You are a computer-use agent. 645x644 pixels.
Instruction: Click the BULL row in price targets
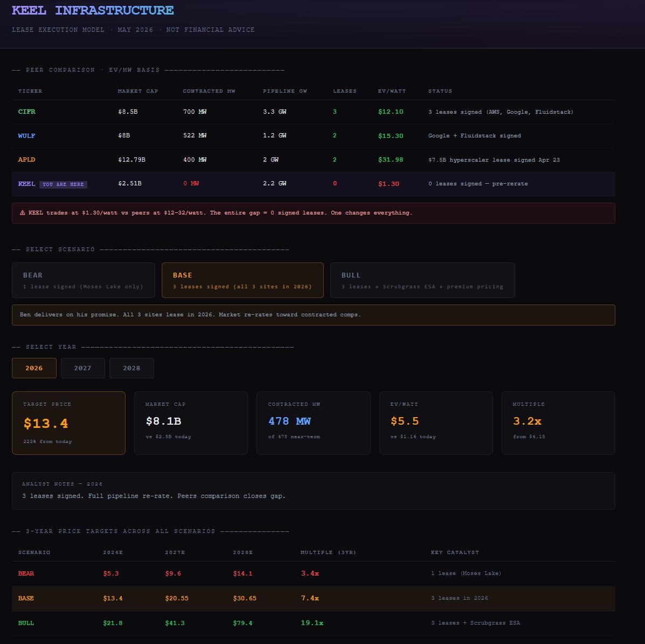coord(314,623)
